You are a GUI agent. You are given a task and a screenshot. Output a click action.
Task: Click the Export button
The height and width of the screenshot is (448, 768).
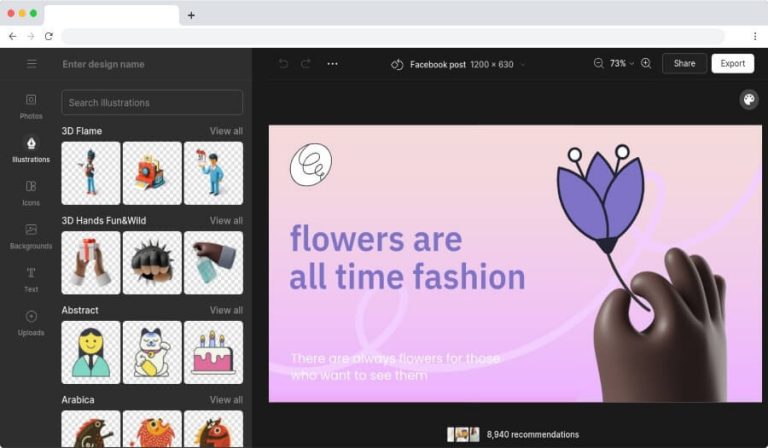click(x=733, y=64)
